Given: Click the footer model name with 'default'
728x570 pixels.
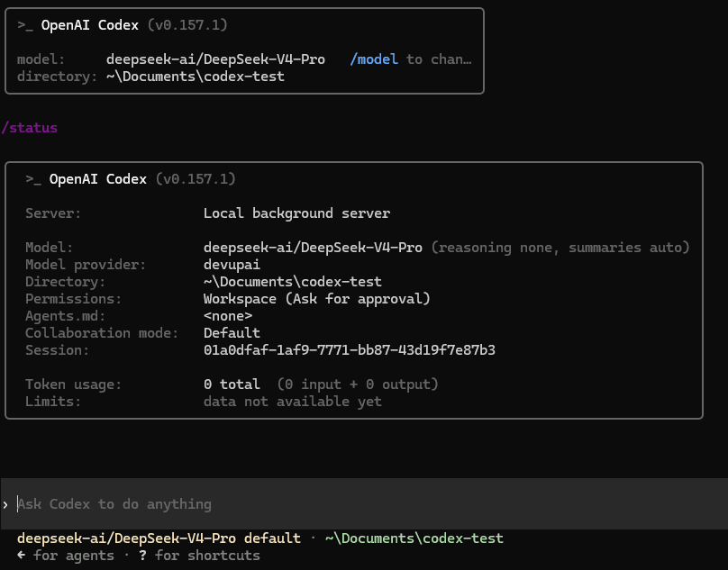Looking at the screenshot, I should (159, 538).
